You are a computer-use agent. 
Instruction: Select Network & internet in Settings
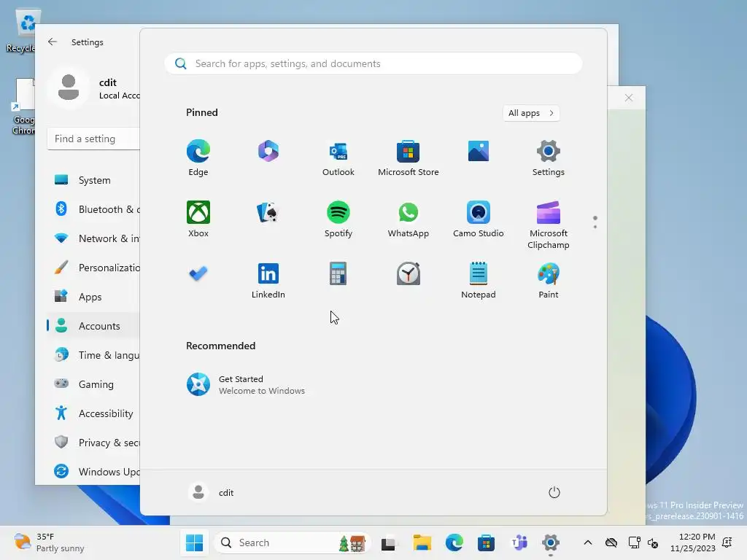click(93, 238)
